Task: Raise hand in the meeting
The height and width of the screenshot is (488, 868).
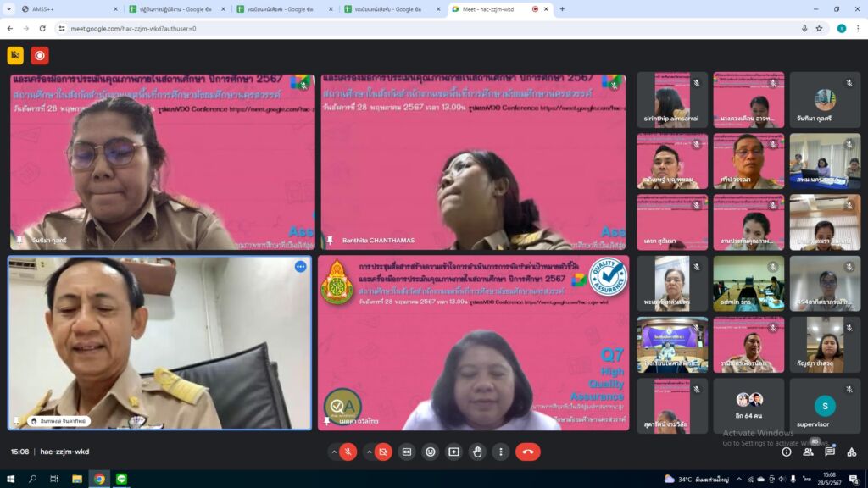Action: pos(477,452)
